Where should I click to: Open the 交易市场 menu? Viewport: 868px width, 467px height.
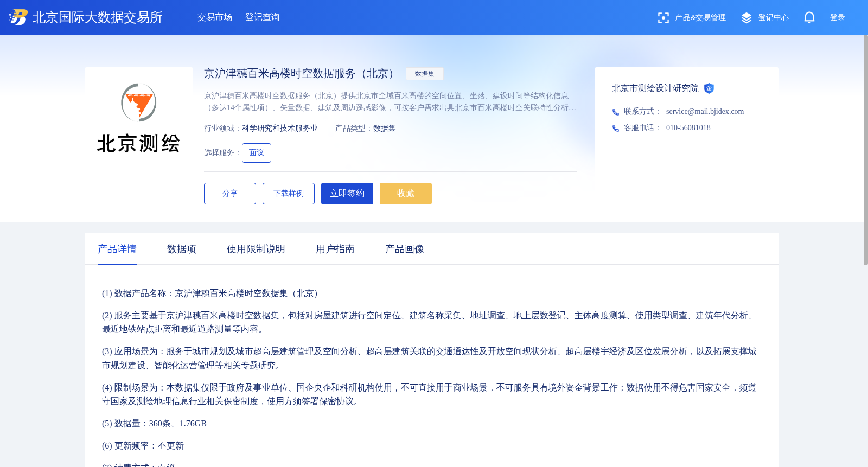tap(215, 17)
